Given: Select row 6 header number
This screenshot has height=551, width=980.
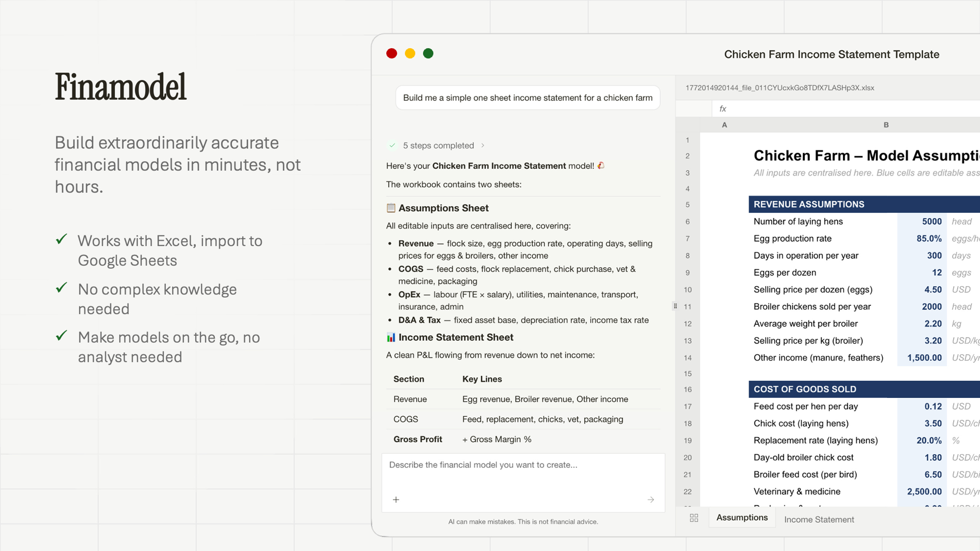Looking at the screenshot, I should click(x=688, y=222).
